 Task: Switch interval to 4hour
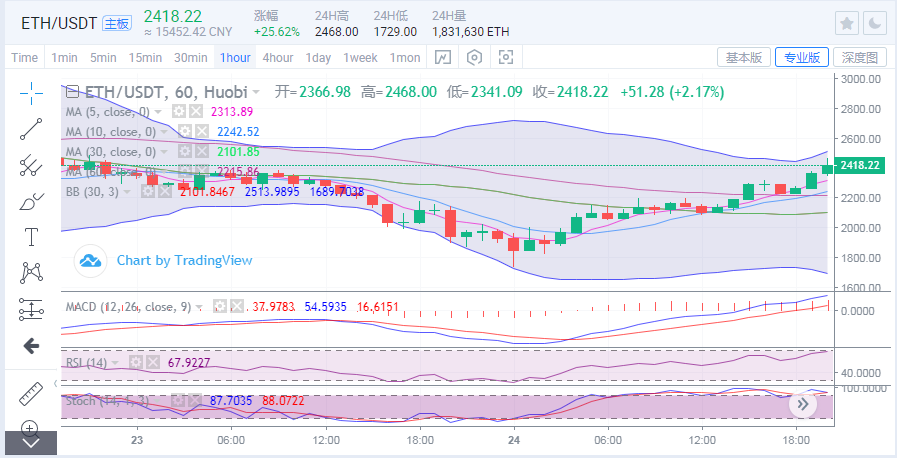[x=278, y=57]
